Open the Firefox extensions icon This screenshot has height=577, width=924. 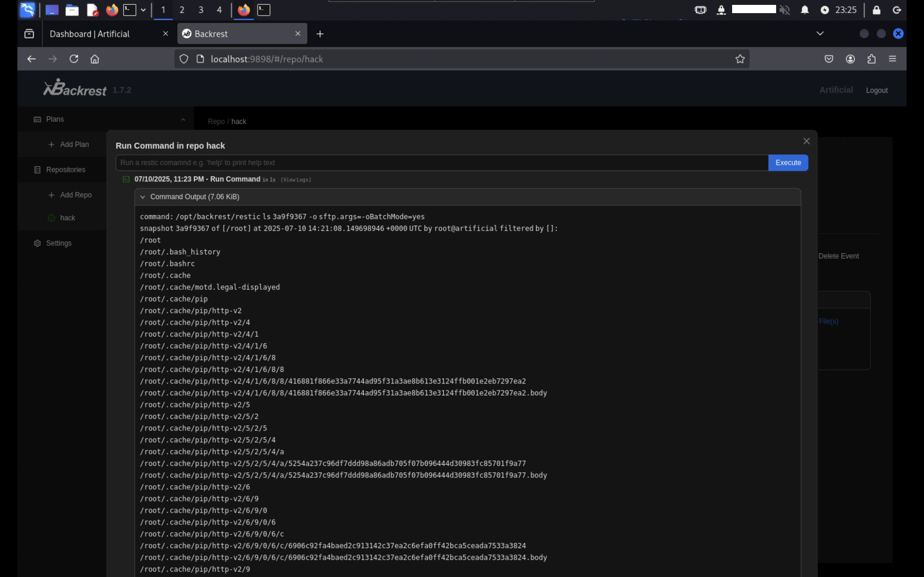[871, 59]
